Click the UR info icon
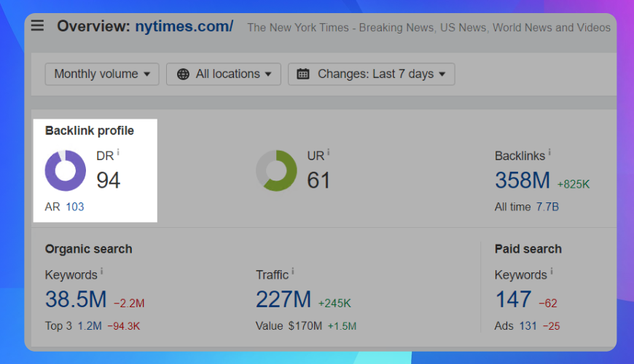This screenshot has width=634, height=364. 329,152
